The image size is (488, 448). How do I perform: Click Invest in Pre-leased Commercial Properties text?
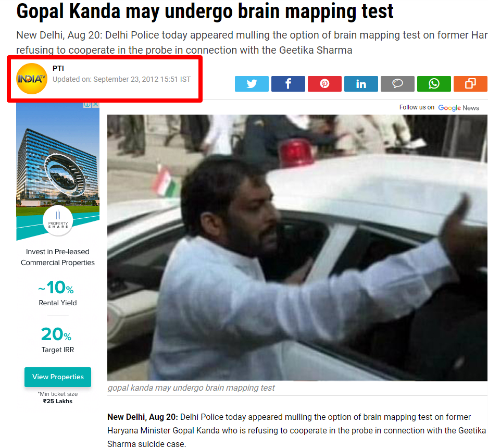coord(58,257)
